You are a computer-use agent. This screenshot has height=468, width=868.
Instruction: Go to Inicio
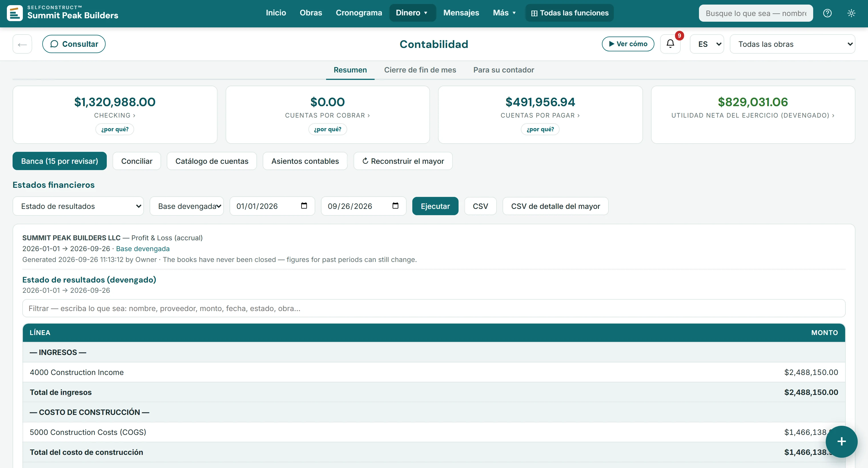(x=276, y=13)
